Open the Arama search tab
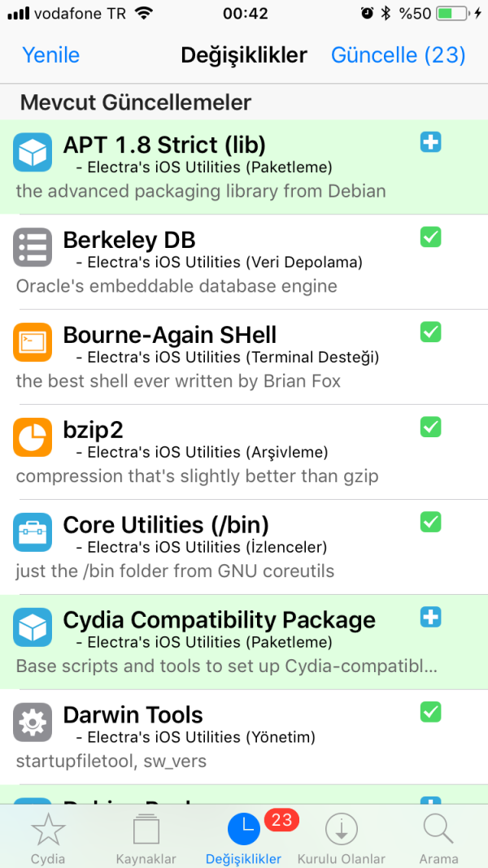488x868 pixels. pyautogui.click(x=438, y=837)
